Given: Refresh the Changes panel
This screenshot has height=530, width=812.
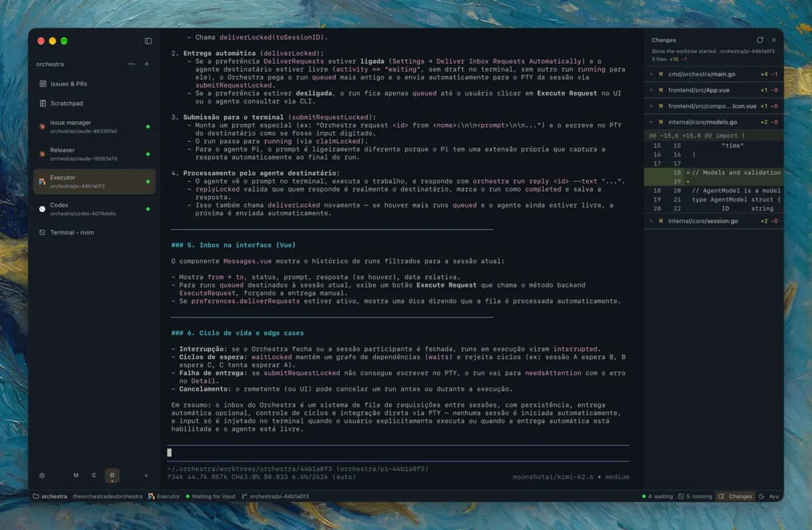Looking at the screenshot, I should (760, 40).
